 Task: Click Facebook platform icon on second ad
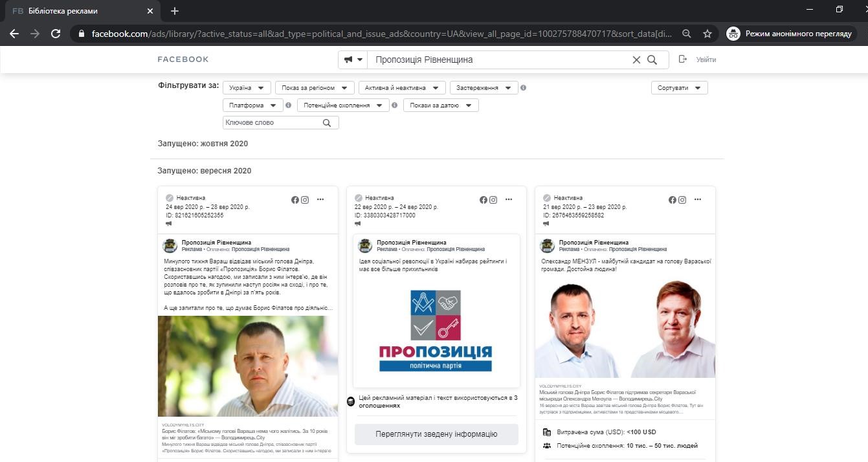[x=484, y=200]
